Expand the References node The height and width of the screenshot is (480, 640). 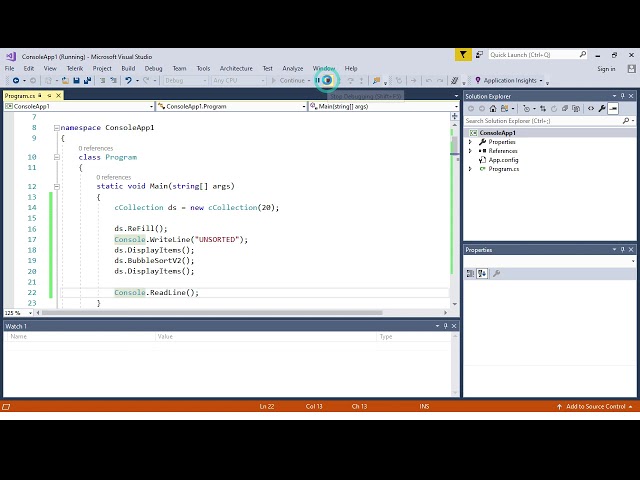[470, 151]
